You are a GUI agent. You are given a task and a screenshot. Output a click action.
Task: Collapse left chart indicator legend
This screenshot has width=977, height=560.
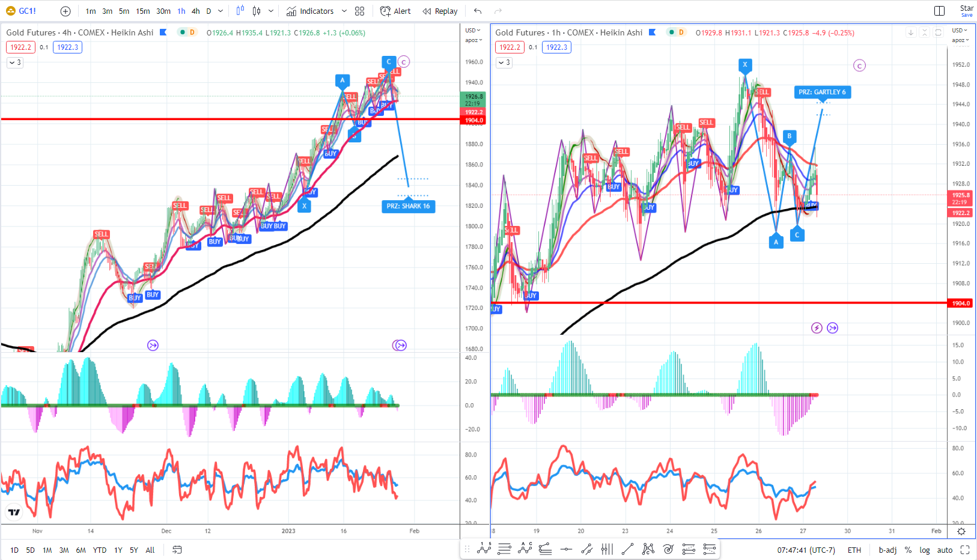coord(15,62)
